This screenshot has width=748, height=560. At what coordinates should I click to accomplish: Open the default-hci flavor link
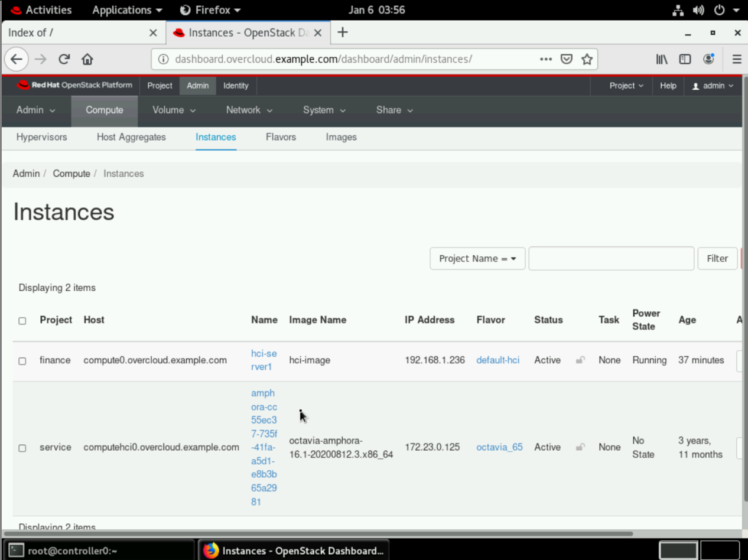(x=498, y=360)
